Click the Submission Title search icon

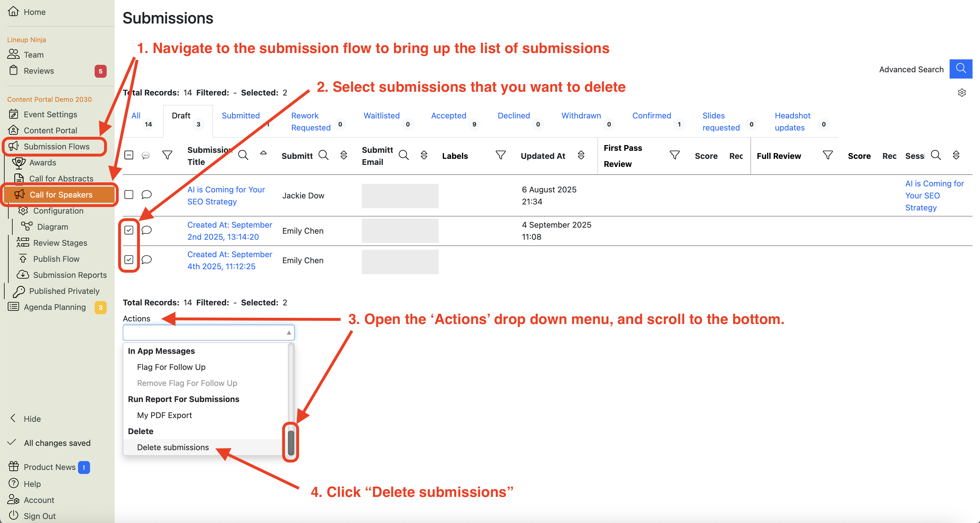[243, 155]
